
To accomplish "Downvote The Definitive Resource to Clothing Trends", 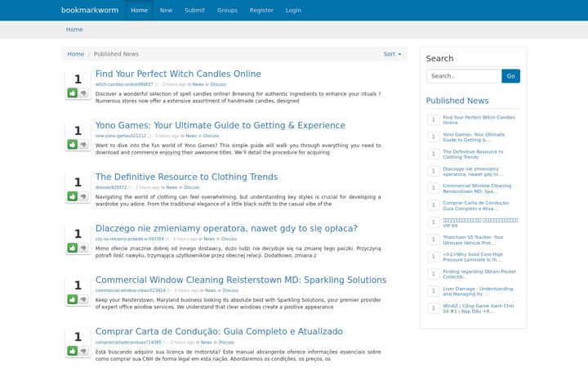I will pos(83,196).
